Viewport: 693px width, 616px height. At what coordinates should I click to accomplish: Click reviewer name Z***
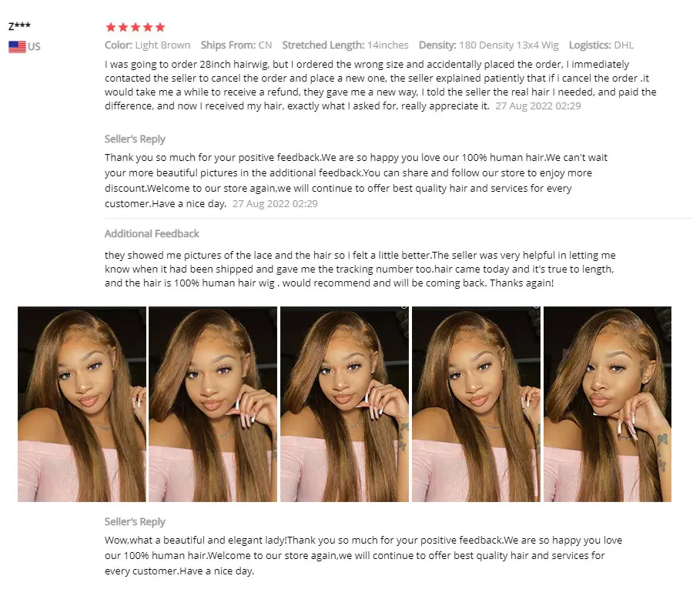19,26
